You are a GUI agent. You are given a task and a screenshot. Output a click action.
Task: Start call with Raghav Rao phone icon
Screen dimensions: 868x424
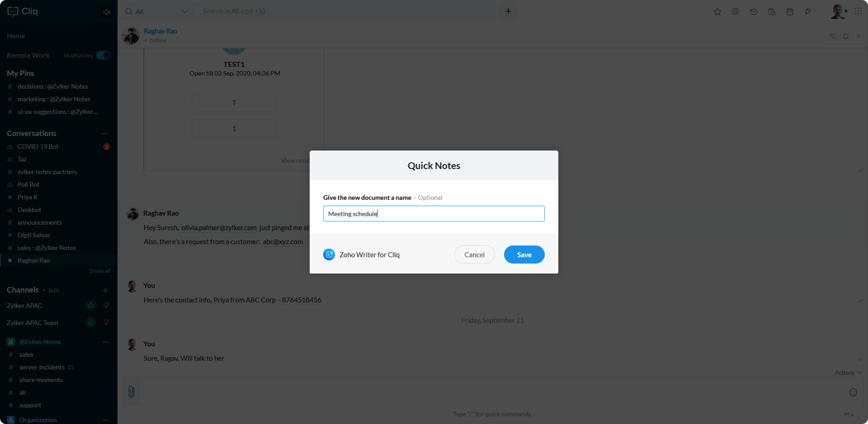(x=833, y=36)
